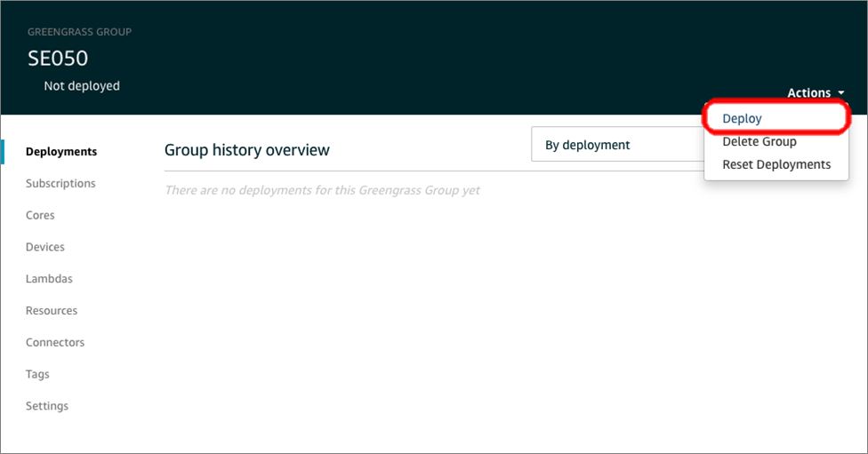Open the Actions dropdown menu
This screenshot has height=454, width=868.
pos(816,92)
